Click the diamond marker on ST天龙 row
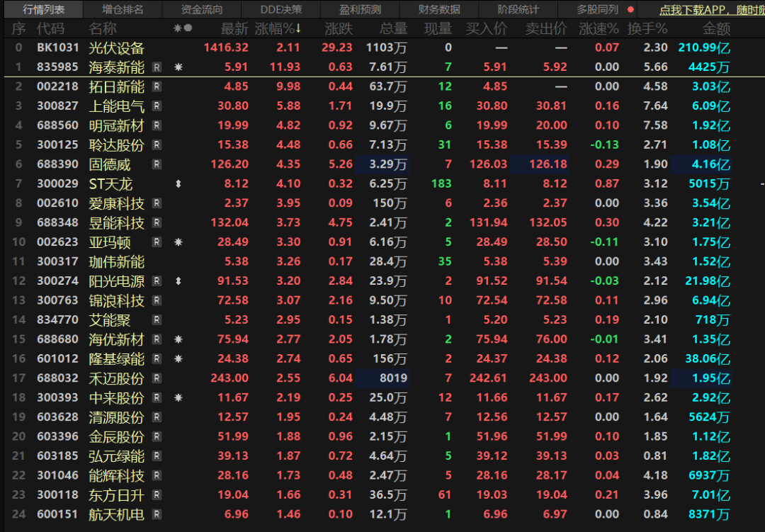765x532 pixels. (178, 184)
